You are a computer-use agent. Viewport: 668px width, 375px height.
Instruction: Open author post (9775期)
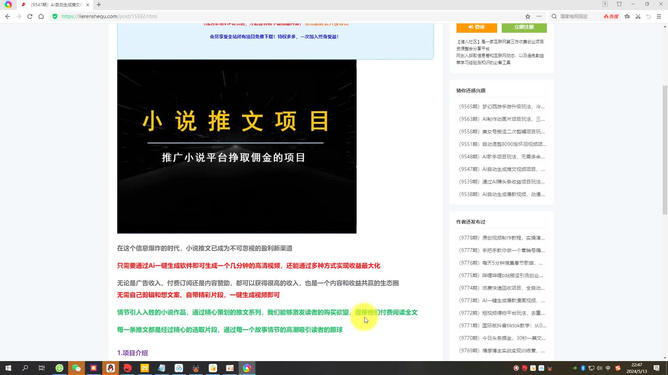pos(501,275)
